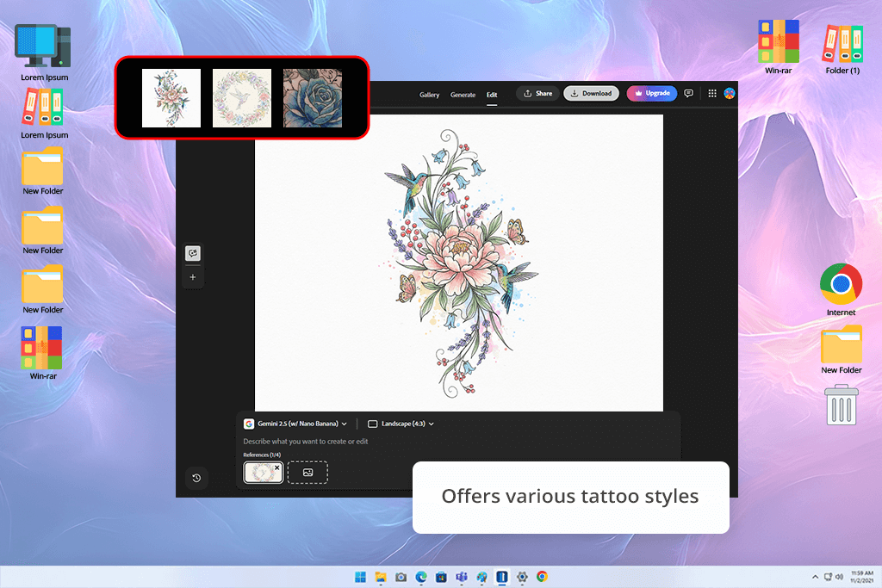This screenshot has height=588, width=882.
Task: Click the Share button
Action: (537, 93)
